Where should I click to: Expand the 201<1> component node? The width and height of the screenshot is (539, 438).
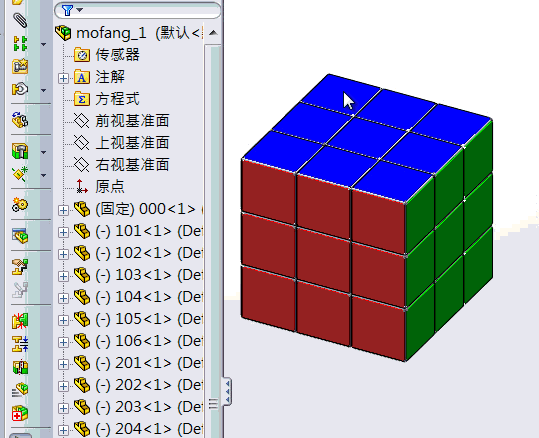(x=63, y=364)
